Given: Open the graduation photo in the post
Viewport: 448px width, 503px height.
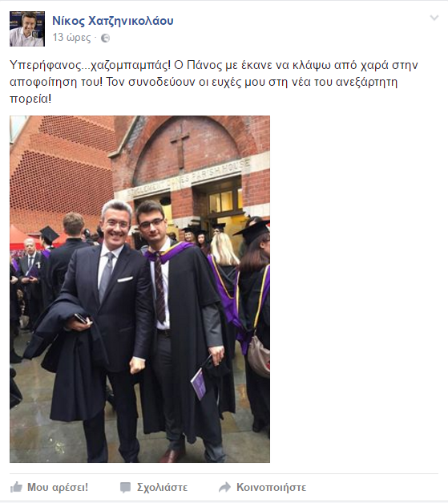Looking at the screenshot, I should pos(139,289).
